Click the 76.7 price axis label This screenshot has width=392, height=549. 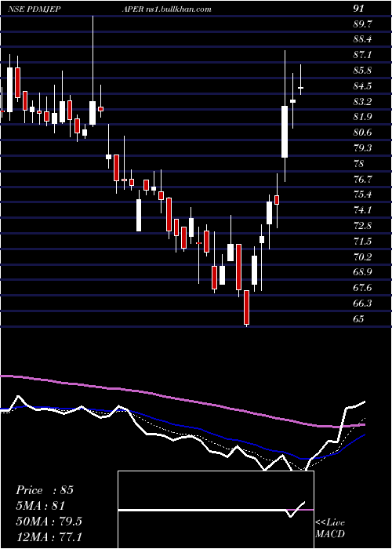(362, 180)
